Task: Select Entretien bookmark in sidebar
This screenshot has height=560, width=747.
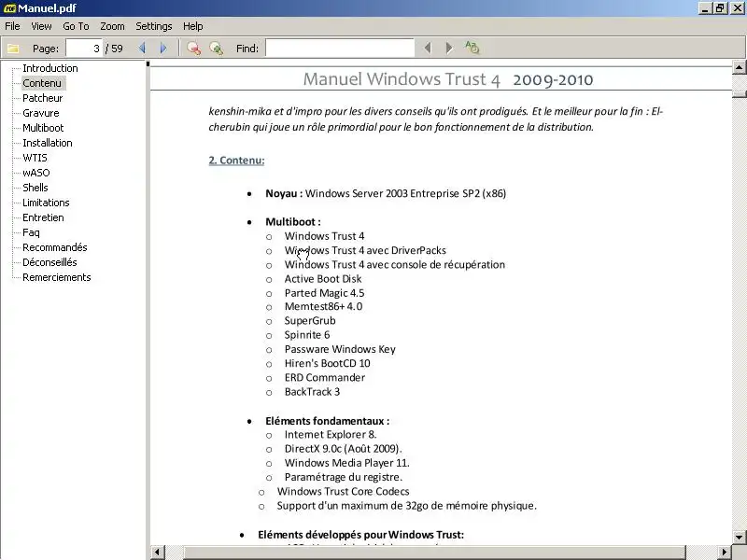Action: point(43,217)
